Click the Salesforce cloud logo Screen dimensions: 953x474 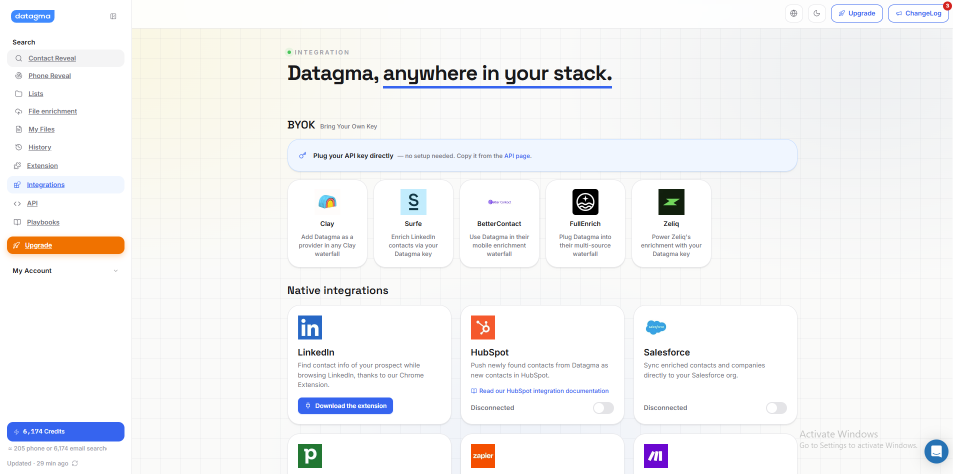coord(656,327)
